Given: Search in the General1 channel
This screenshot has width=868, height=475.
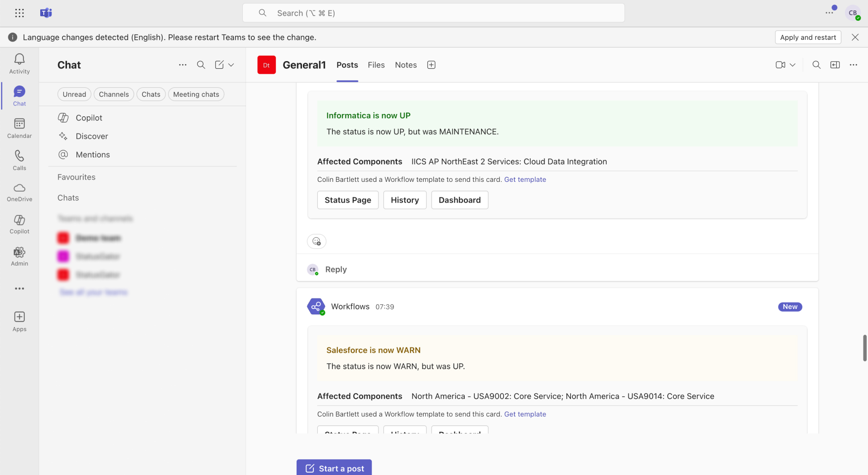Looking at the screenshot, I should 816,65.
